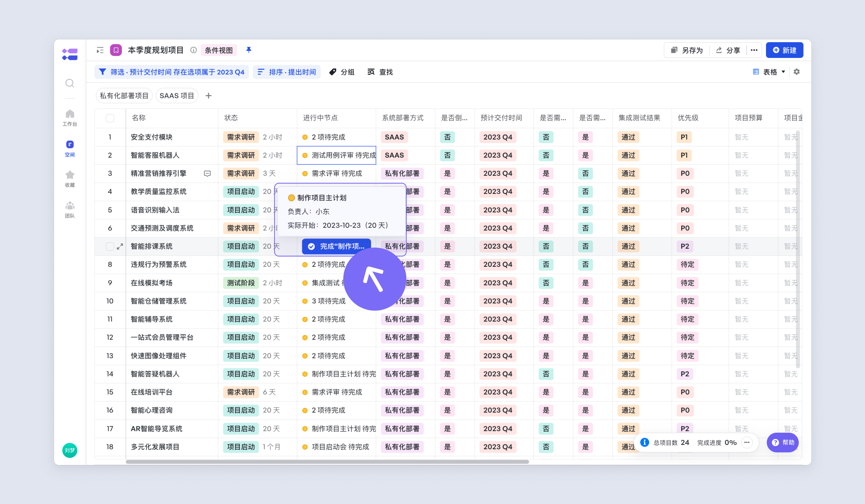865x504 pixels.
Task: Open the 表格 view type dropdown
Action: pos(769,72)
